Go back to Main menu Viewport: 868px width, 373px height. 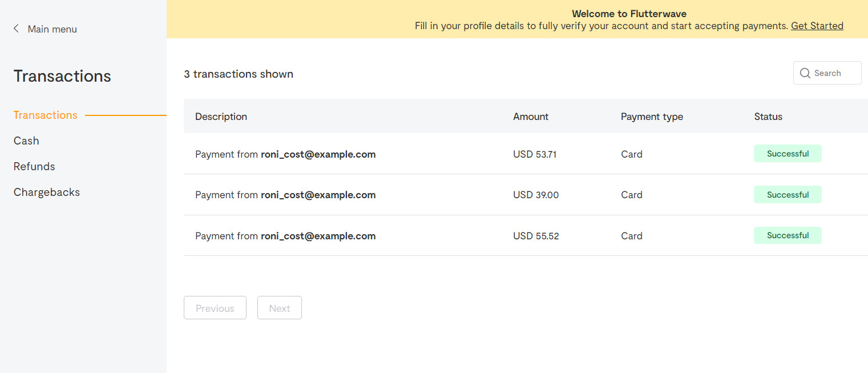[45, 29]
